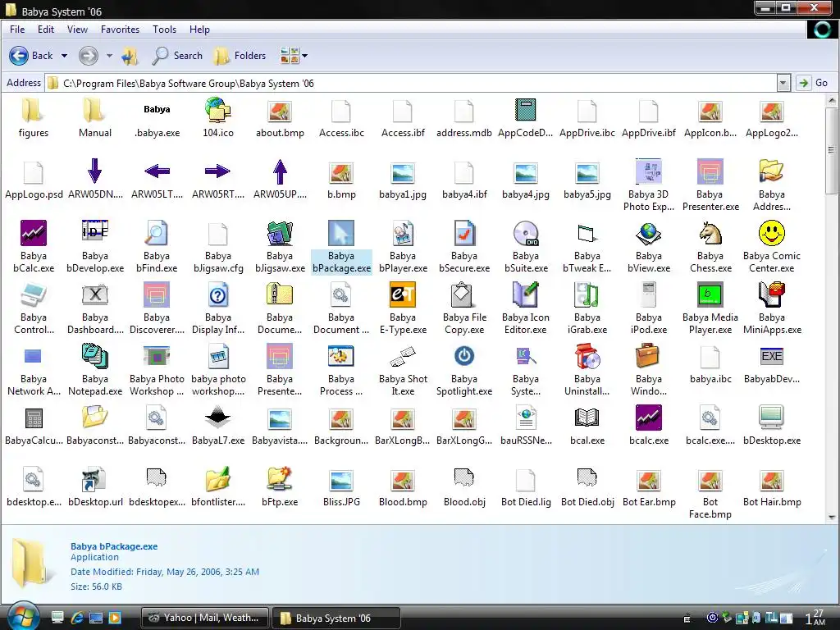
Task: Open the Tools menu
Action: [164, 30]
